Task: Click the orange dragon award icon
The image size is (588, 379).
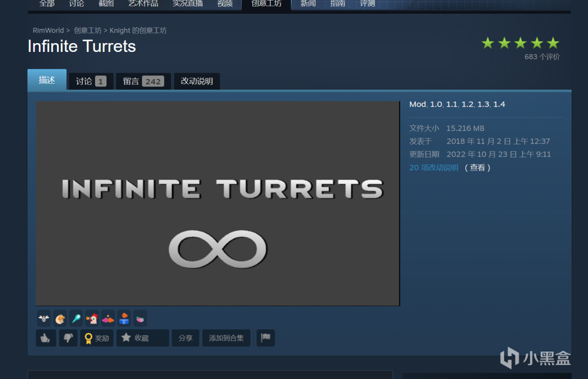Action: point(60,318)
